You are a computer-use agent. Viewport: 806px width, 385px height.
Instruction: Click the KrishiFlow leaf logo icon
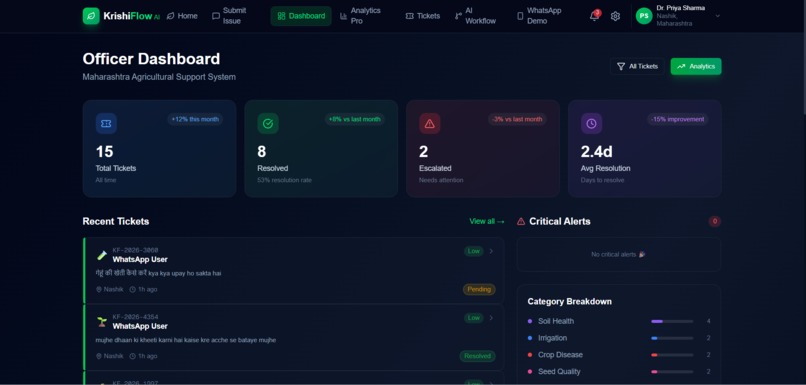[x=91, y=16]
